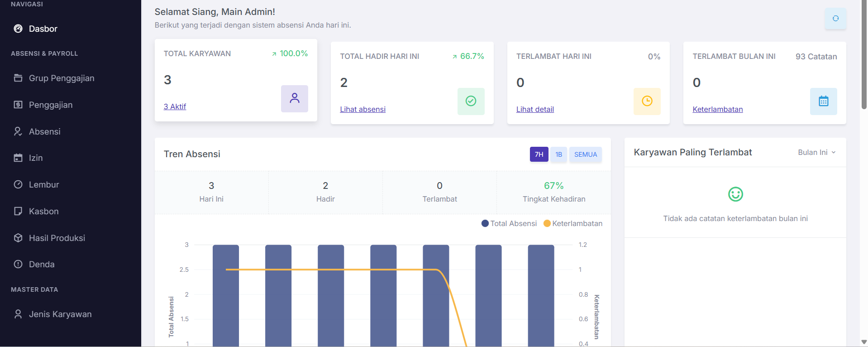
Task: Click the TERLAMBAT BULAN INI card title
Action: pos(734,56)
